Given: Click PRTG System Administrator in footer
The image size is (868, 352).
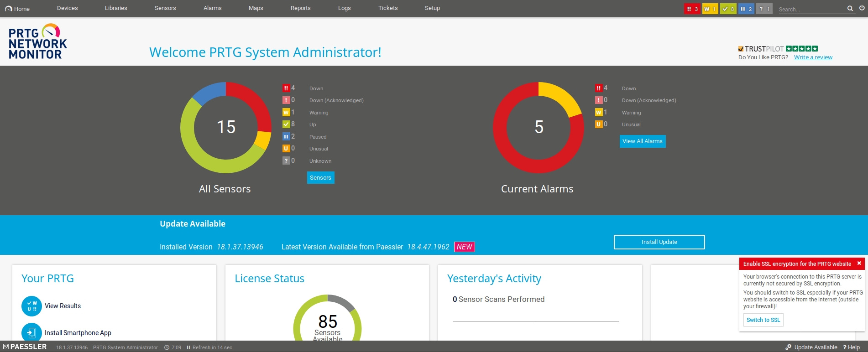Looking at the screenshot, I should pos(125,347).
